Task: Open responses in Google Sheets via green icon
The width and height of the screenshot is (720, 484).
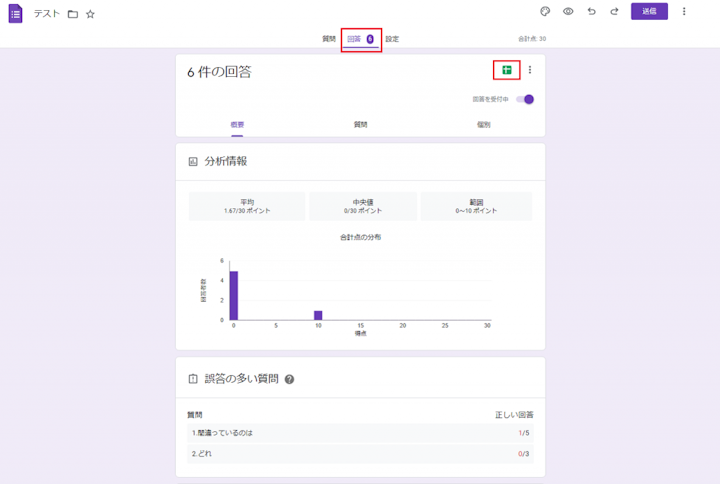Action: pos(507,70)
